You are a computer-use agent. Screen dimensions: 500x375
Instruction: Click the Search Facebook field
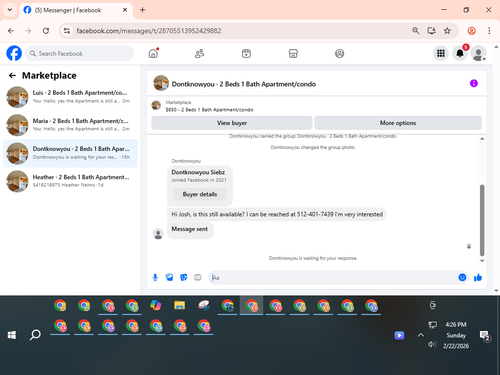click(80, 53)
